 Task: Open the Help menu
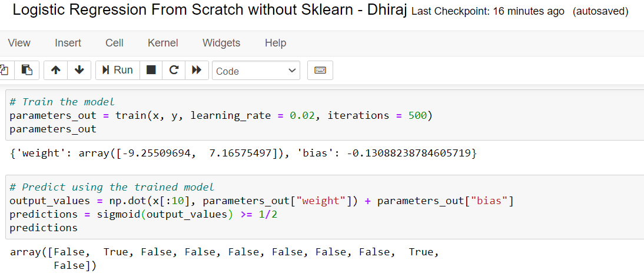pyautogui.click(x=275, y=43)
